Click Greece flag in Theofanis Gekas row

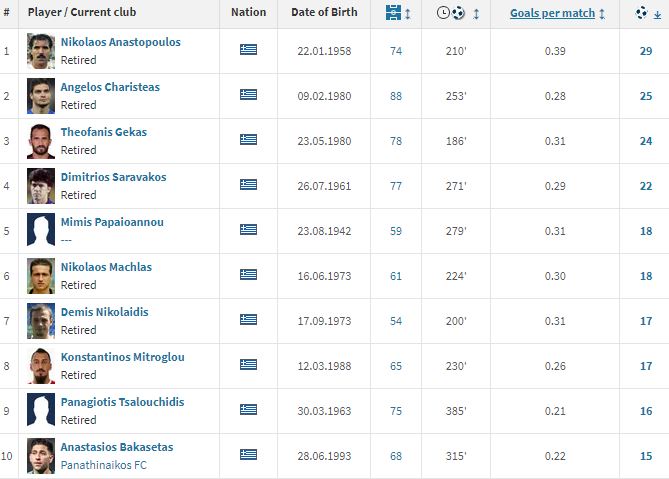248,139
